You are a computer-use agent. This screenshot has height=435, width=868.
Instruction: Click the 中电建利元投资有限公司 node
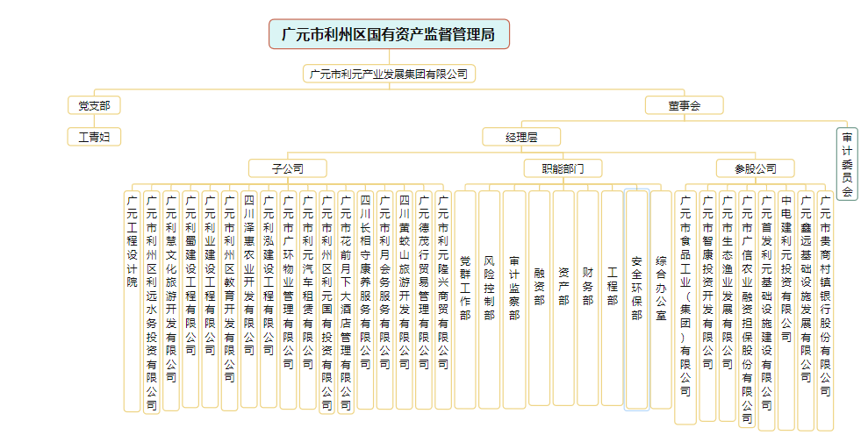coord(786,298)
